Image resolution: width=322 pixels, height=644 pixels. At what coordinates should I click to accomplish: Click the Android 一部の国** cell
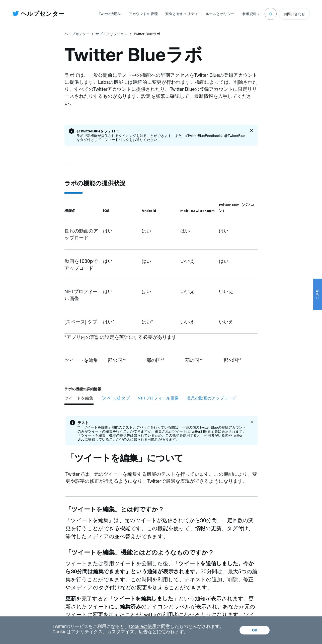(153, 360)
